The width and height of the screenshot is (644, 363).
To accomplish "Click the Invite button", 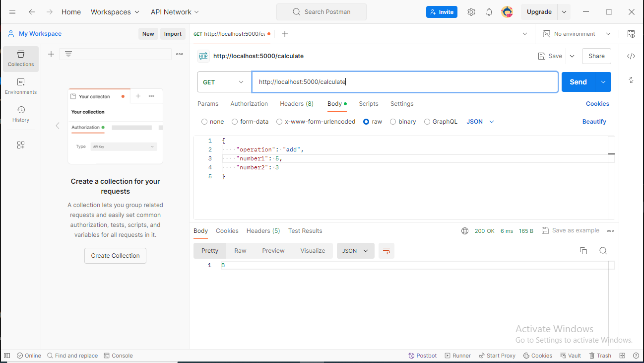I will click(x=442, y=12).
